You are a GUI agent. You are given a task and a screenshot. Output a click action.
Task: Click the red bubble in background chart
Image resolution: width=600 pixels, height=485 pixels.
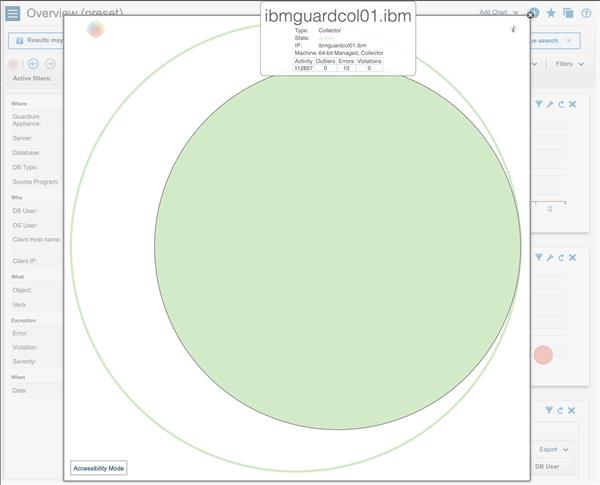pos(543,355)
